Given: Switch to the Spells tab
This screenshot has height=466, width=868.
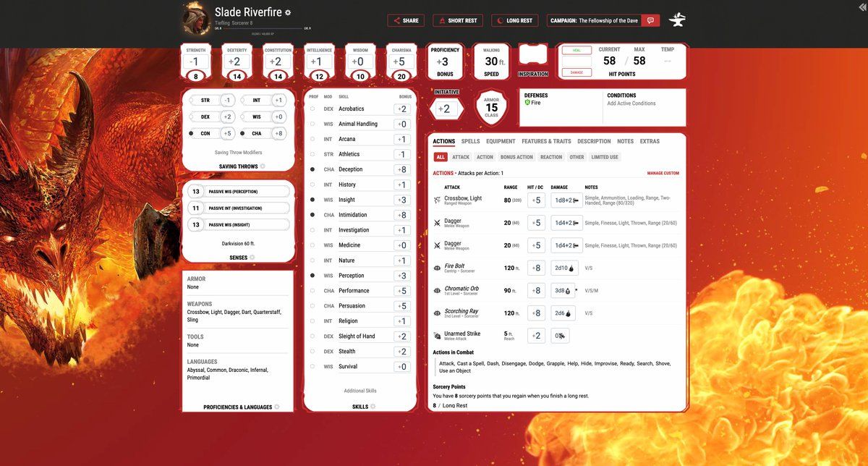Looking at the screenshot, I should [x=470, y=141].
